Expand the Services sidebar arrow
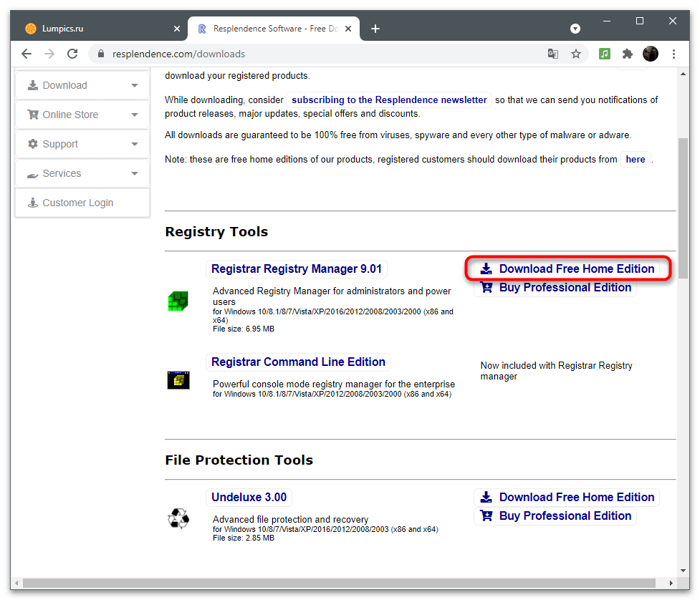Image resolution: width=700 pixels, height=600 pixels. tap(135, 173)
